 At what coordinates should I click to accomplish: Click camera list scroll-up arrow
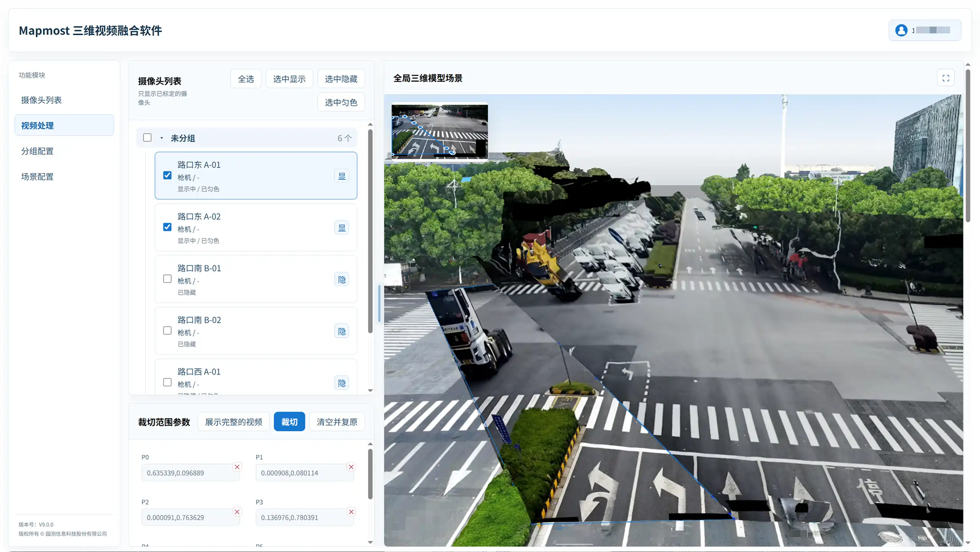[x=370, y=124]
